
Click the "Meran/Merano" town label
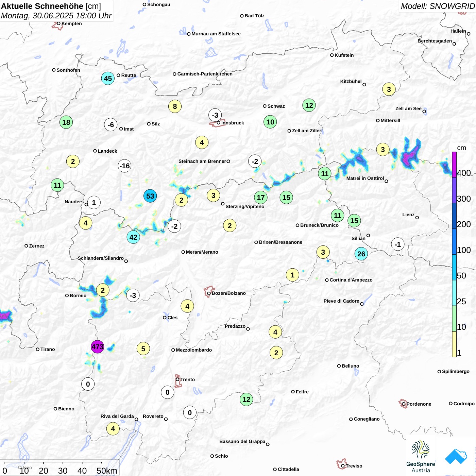click(x=202, y=252)
